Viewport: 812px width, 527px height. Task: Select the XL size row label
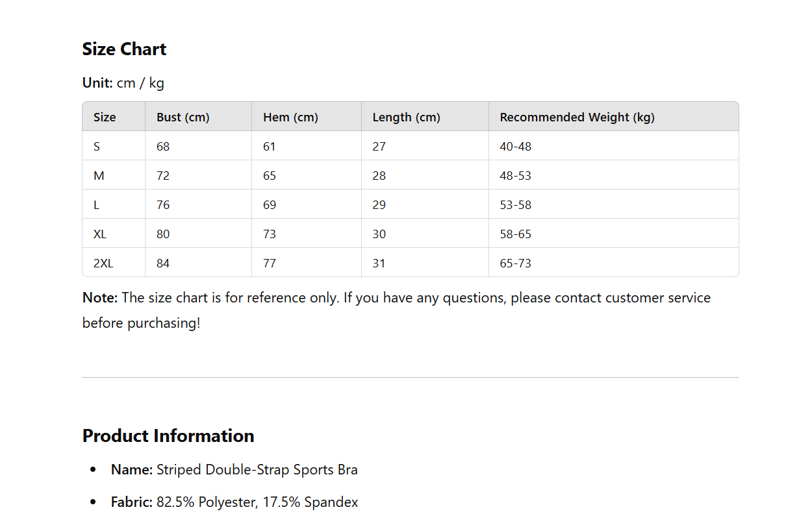tap(100, 234)
